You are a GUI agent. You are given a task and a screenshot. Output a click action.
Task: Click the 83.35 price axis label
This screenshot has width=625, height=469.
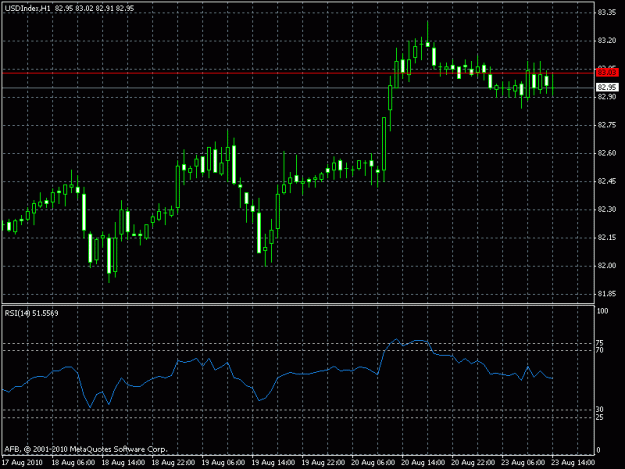(x=607, y=13)
